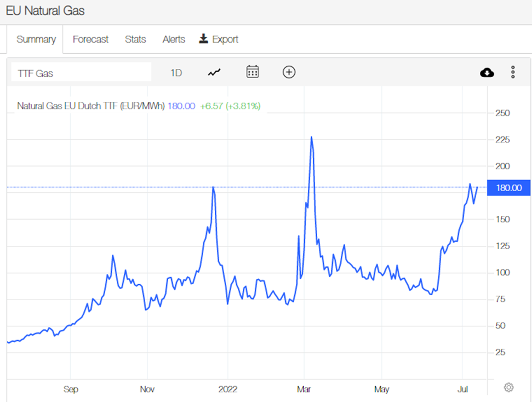This screenshot has height=402, width=532.
Task: Click the 180.00 current price label
Action: tap(508, 188)
